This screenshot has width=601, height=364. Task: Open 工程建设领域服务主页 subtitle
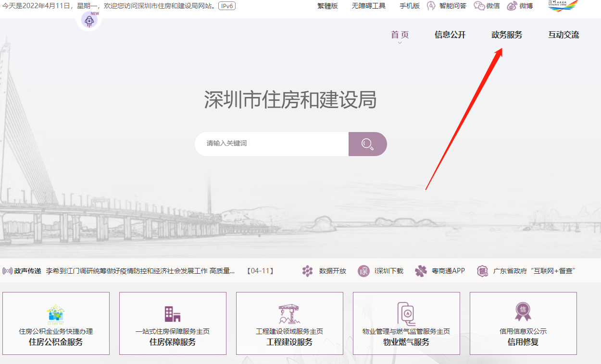point(289,331)
